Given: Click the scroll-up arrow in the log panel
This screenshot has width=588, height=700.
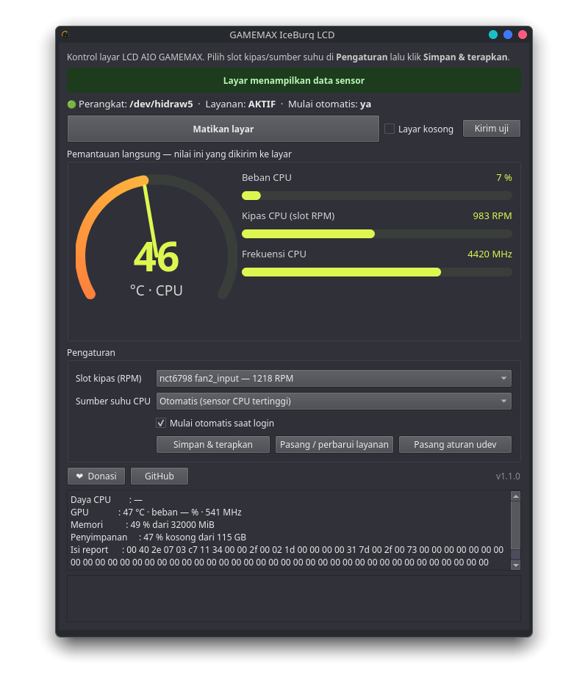Looking at the screenshot, I should (x=516, y=496).
